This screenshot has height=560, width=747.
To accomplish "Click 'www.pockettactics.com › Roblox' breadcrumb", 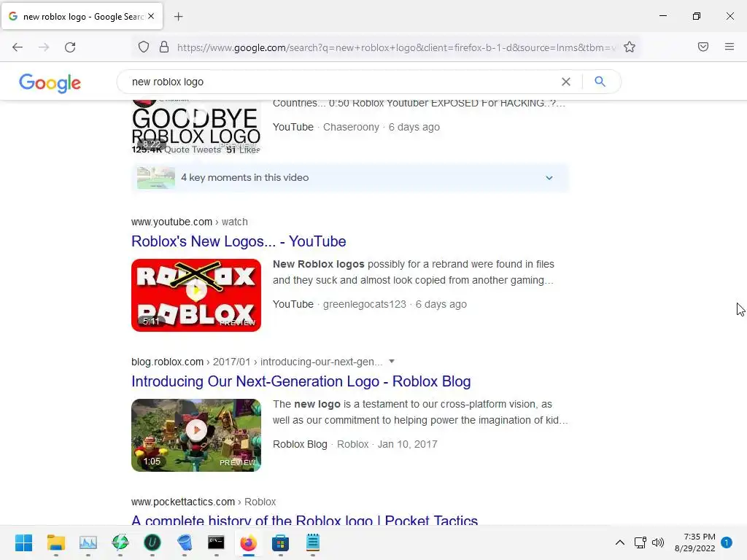I will pyautogui.click(x=204, y=502).
